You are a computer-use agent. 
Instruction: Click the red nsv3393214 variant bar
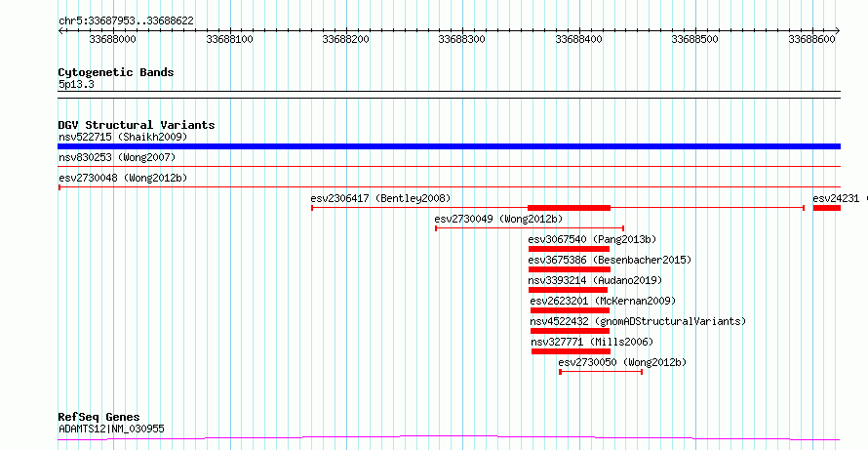coord(568,290)
